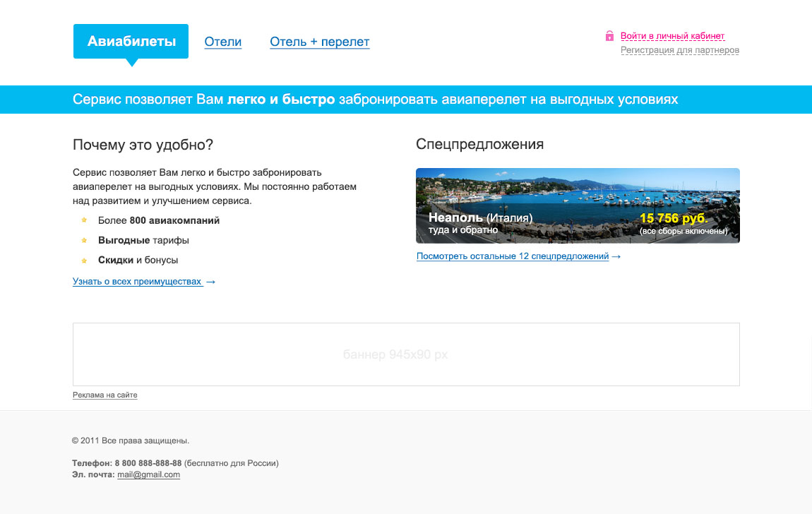
Task: Click the mail@gmail.com email link
Action: click(148, 474)
